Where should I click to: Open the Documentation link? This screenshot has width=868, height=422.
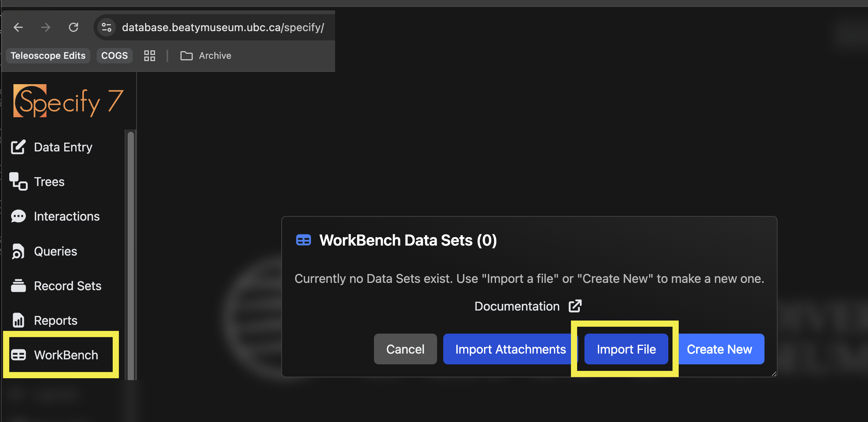coord(517,306)
